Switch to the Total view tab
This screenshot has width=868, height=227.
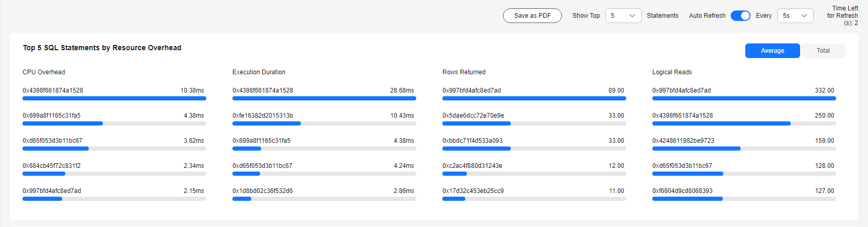pyautogui.click(x=823, y=51)
